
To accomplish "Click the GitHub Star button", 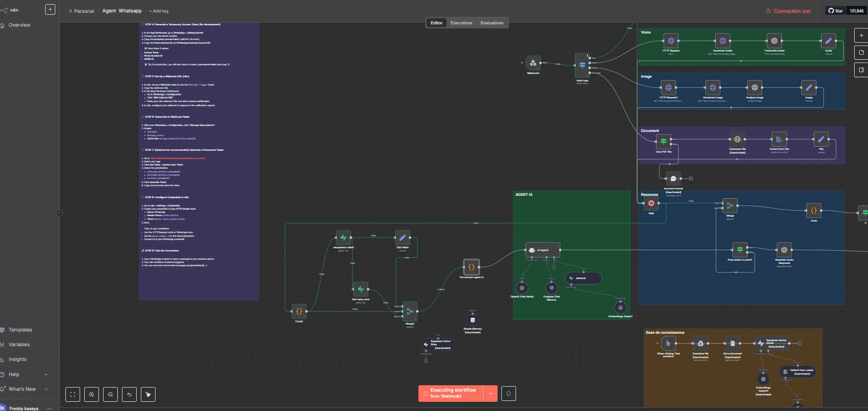I will 836,11.
